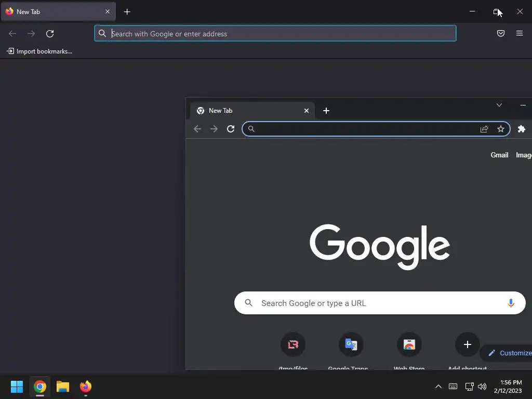
Task: Show hidden system tray icons
Action: pos(438,387)
